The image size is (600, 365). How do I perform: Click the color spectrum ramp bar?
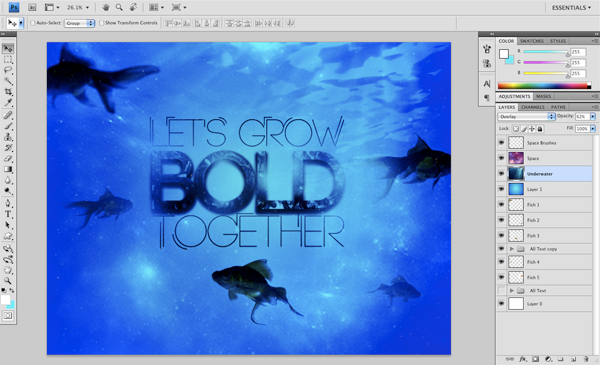pos(544,86)
